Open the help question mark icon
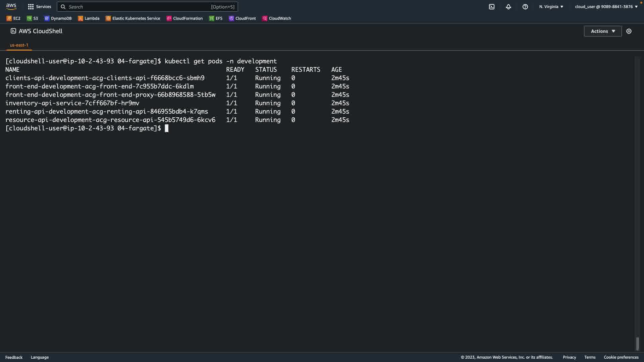644x362 pixels. pos(525,7)
